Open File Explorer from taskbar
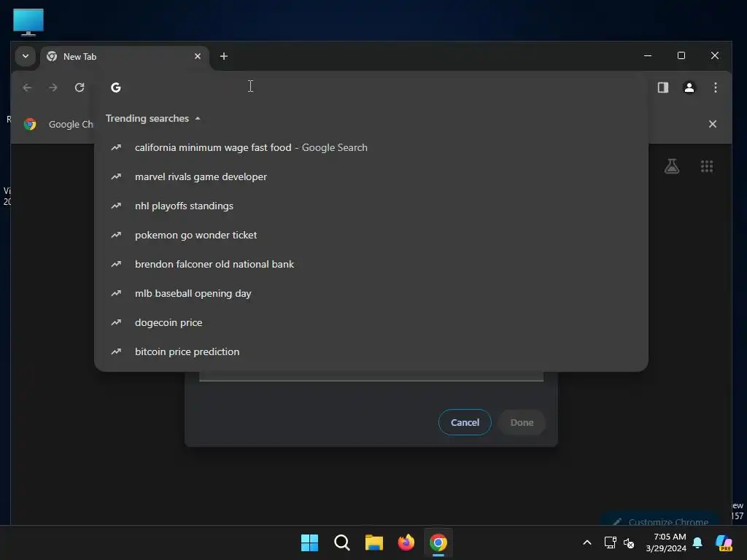747x560 pixels. click(374, 542)
